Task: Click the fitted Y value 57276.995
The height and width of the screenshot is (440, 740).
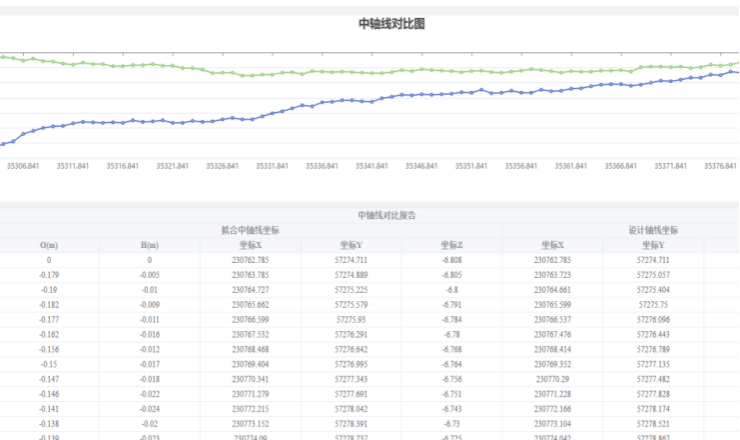Action: [x=351, y=364]
